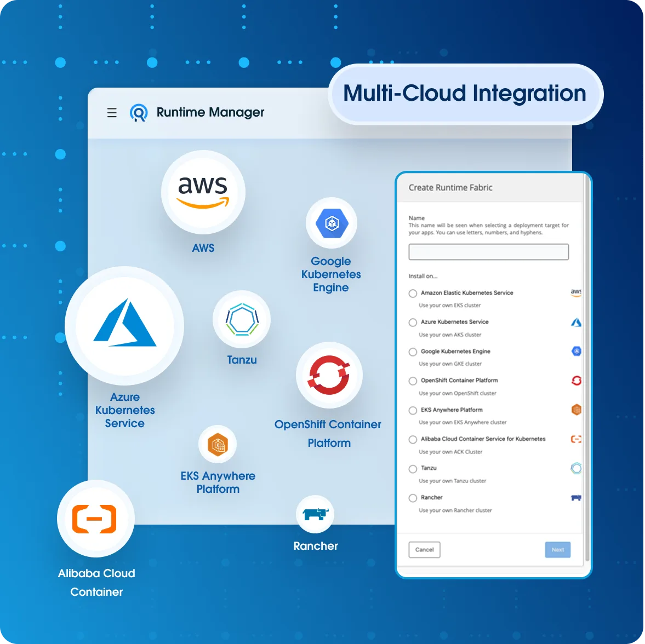Click the small Alibaba Cloud icon in list
Image resolution: width=645 pixels, height=644 pixels.
576,439
